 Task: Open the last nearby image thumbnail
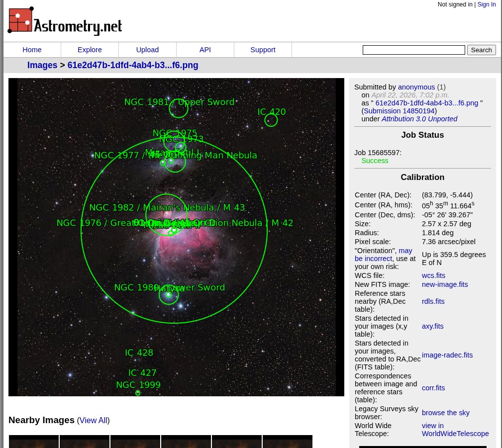pos(288,442)
